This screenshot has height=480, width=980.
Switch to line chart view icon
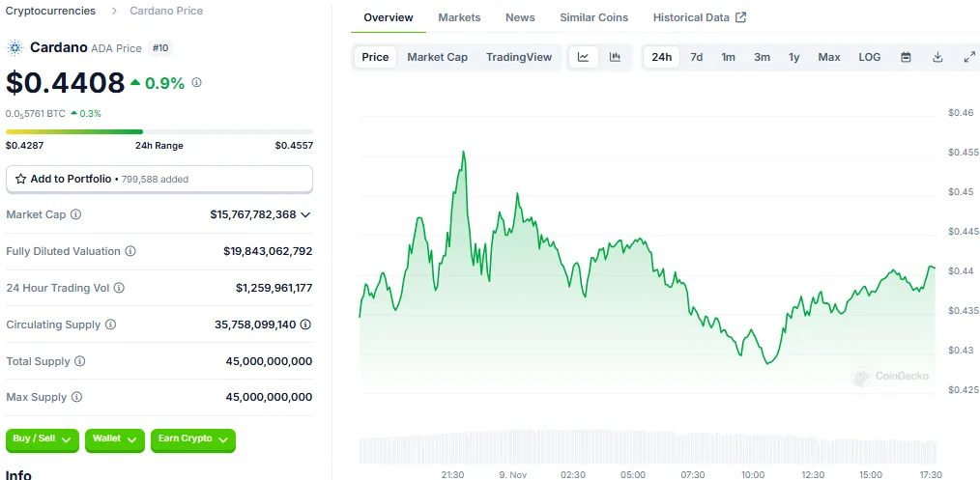point(583,57)
